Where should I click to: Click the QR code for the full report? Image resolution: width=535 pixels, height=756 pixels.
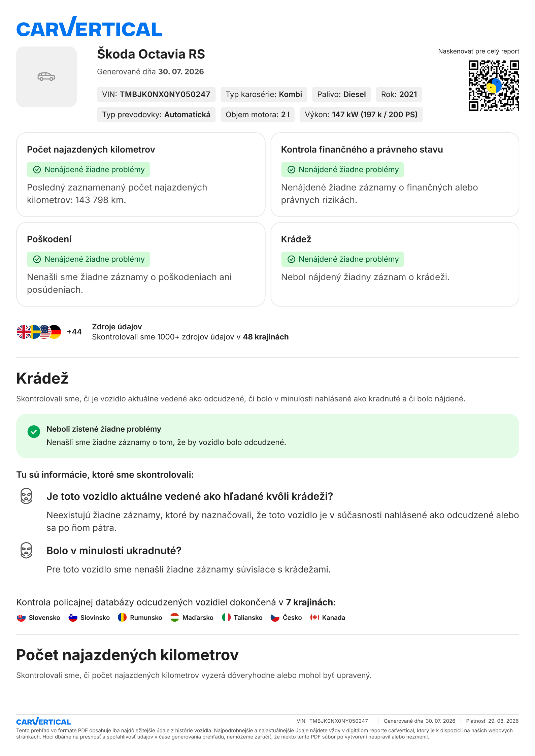pos(494,86)
